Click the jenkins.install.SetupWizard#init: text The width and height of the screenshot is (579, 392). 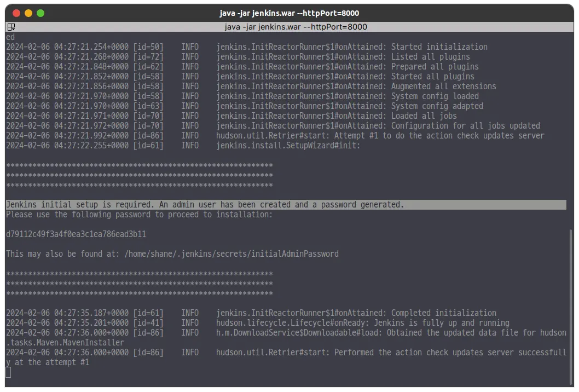pyautogui.click(x=288, y=146)
